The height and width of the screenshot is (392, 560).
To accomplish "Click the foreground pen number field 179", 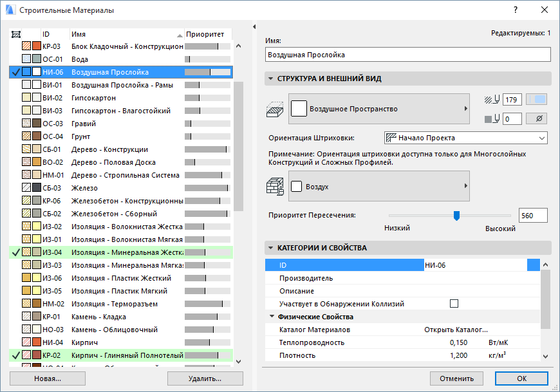I will [x=512, y=100].
